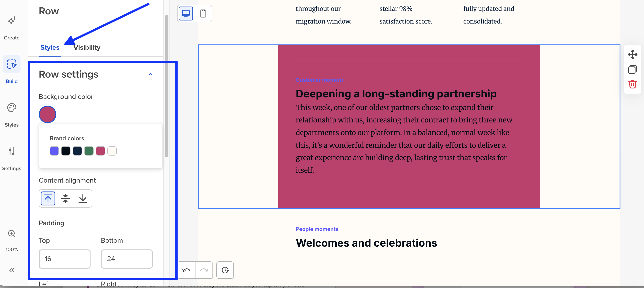Image resolution: width=644 pixels, height=288 pixels.
Task: Select the 'Deepening a long-standing partnership' heading
Action: click(x=396, y=94)
